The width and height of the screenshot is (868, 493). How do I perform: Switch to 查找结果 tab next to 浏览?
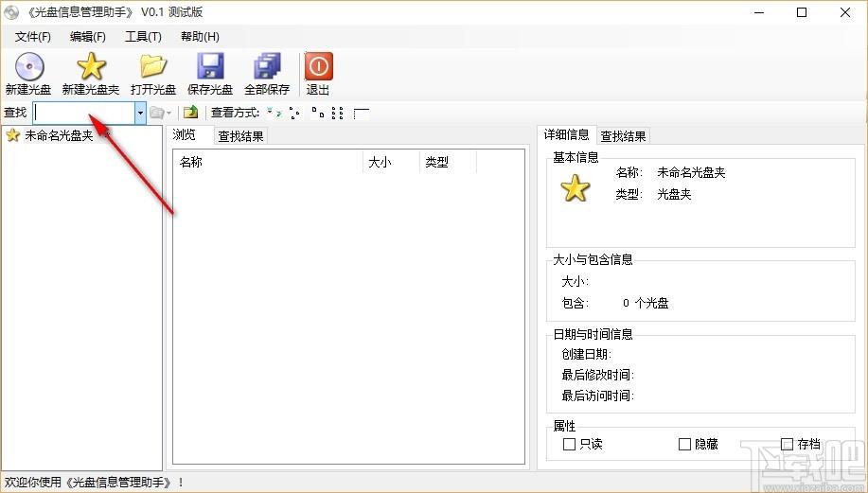[240, 136]
